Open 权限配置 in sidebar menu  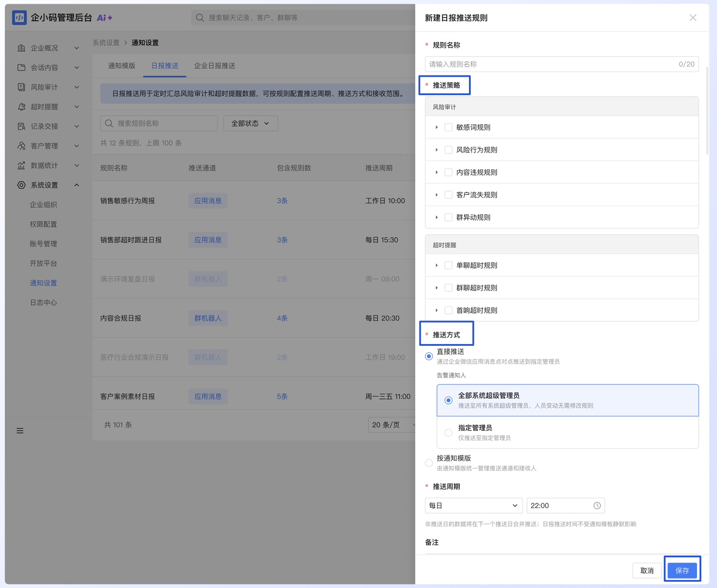coord(43,224)
